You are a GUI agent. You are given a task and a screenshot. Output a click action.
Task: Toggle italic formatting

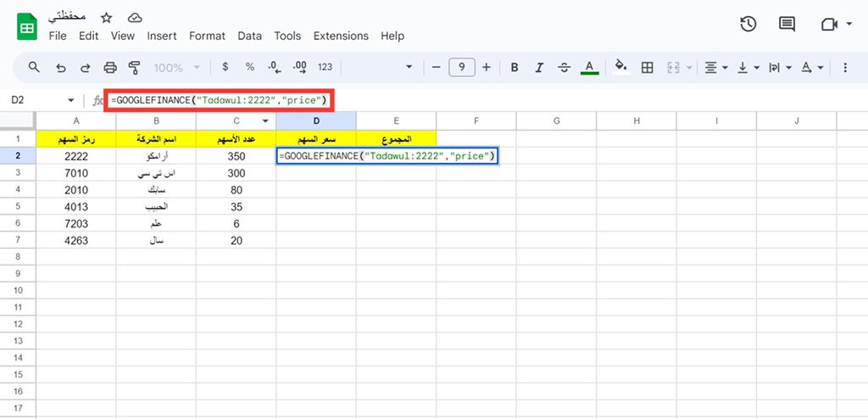click(539, 68)
